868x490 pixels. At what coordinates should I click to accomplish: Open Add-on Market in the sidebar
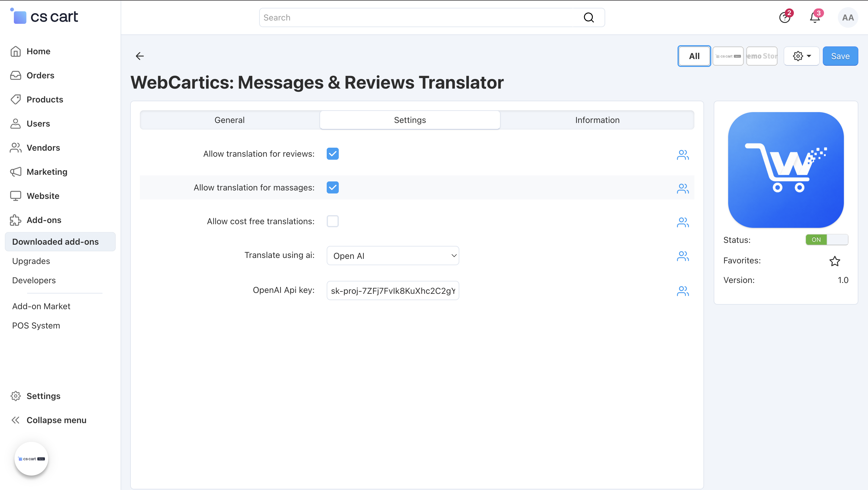pos(41,306)
